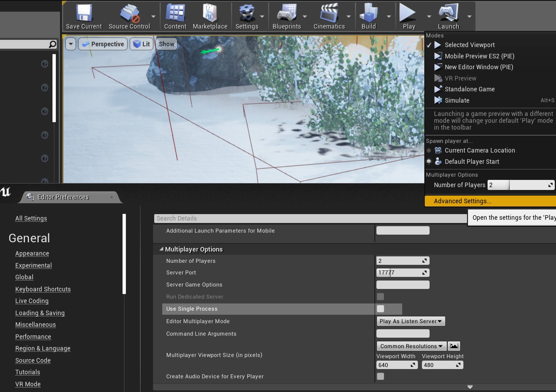The width and height of the screenshot is (556, 392).
Task: Expand the Blueprints dropdown arrow
Action: (304, 17)
